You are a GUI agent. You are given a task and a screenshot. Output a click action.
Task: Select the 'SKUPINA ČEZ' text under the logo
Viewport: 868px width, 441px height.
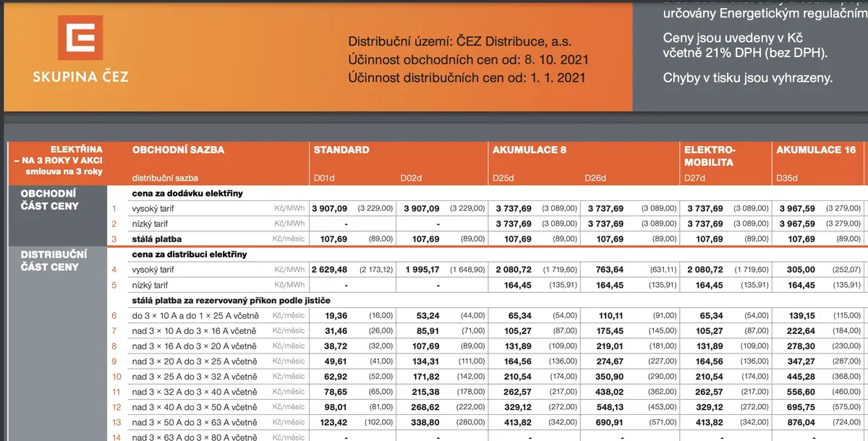tap(80, 76)
